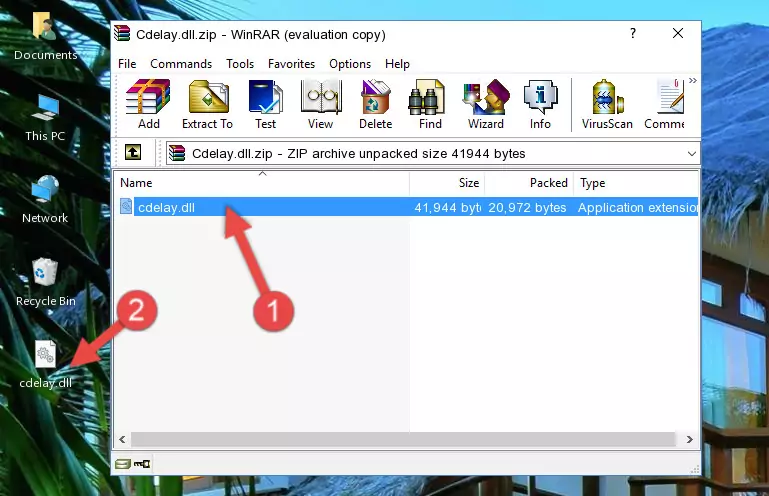Image resolution: width=769 pixels, height=496 pixels.
Task: Sort the list by Type column
Action: click(x=636, y=183)
